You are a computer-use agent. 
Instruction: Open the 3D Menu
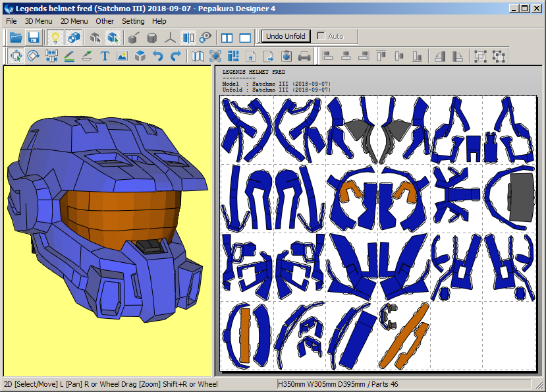tap(38, 21)
